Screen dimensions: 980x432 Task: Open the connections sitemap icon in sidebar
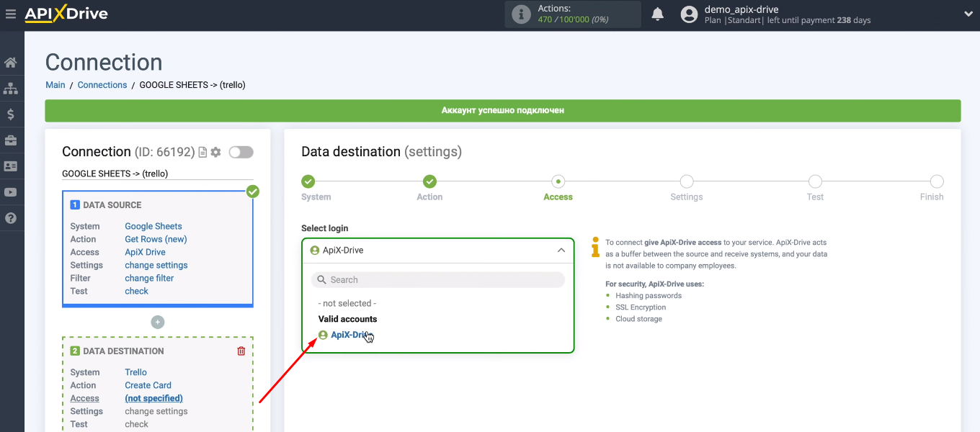click(x=11, y=89)
